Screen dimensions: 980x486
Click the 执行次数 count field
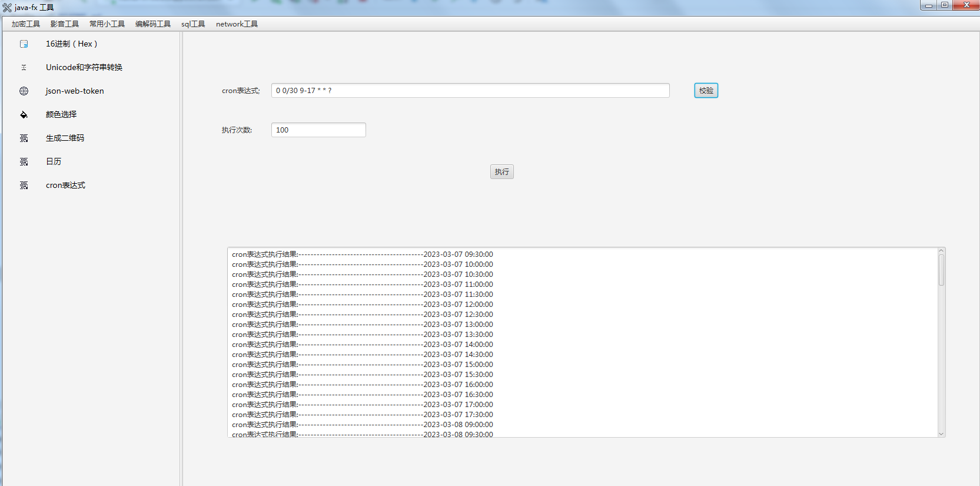(x=318, y=130)
